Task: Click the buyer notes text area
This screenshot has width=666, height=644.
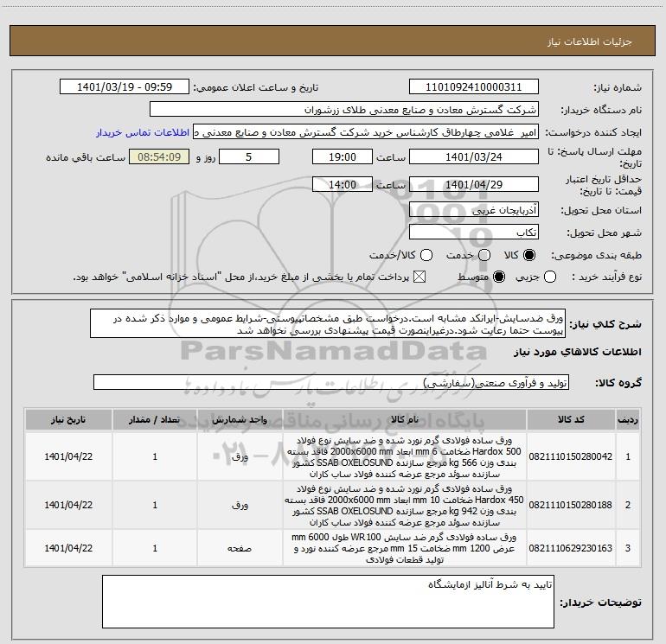Action: pyautogui.click(x=328, y=602)
